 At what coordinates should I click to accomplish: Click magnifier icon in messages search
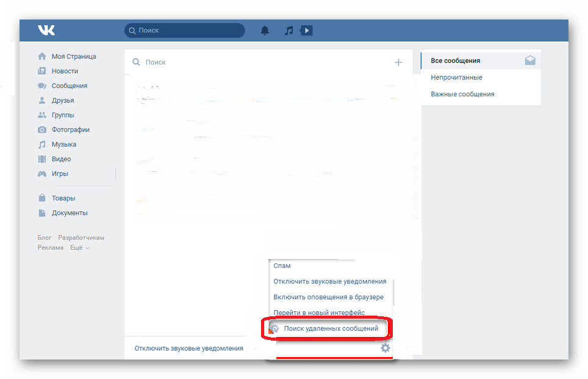[x=136, y=62]
